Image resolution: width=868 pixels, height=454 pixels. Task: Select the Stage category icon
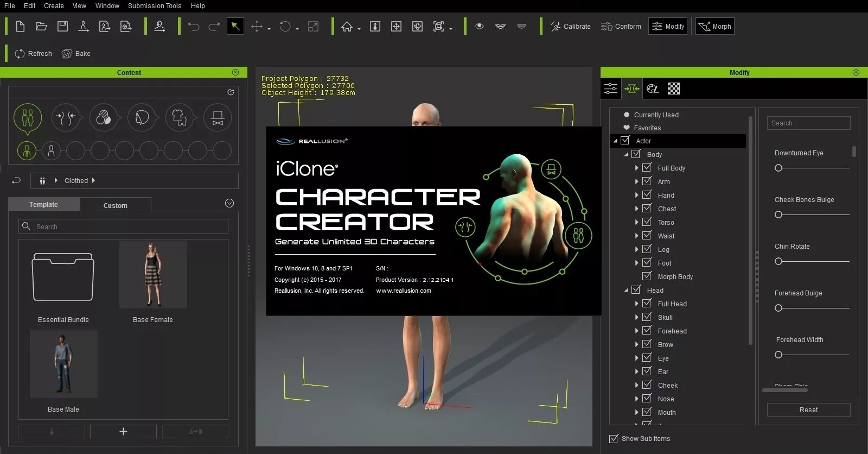click(x=218, y=118)
